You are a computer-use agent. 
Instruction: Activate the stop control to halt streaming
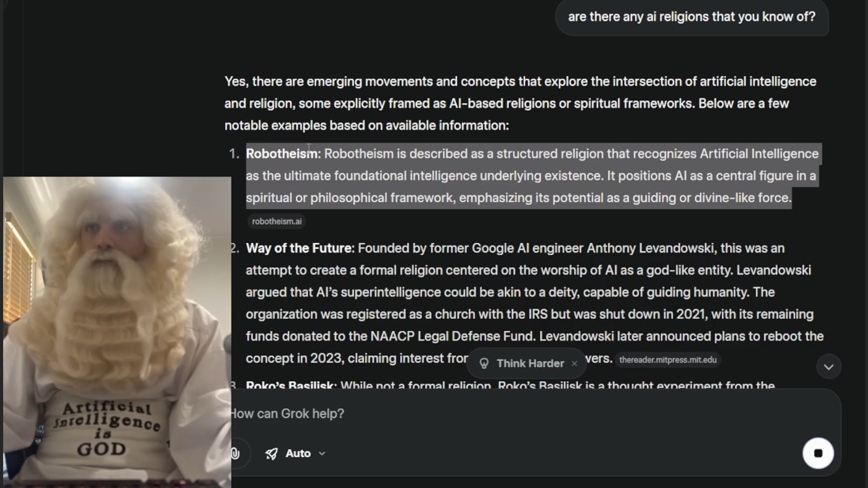pos(818,453)
